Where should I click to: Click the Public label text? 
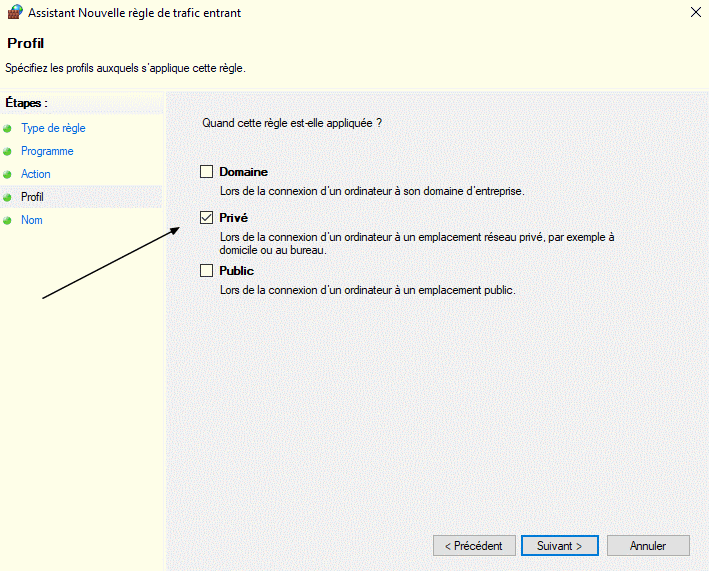(236, 271)
